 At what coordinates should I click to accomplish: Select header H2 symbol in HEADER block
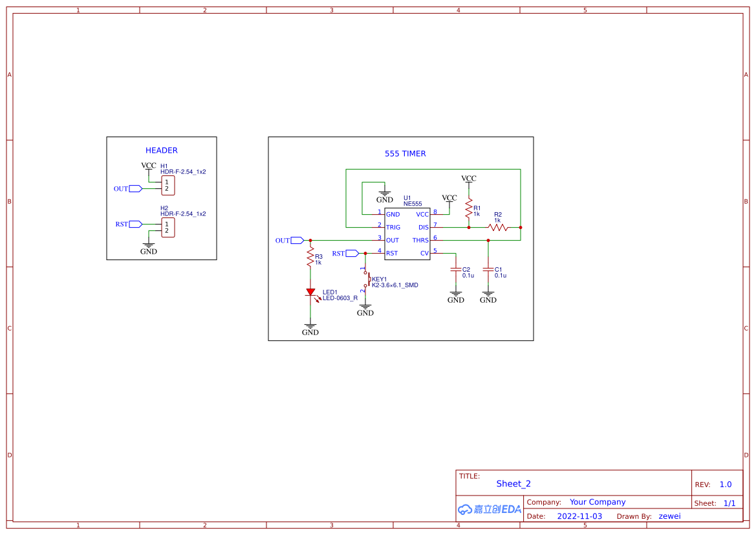(x=167, y=228)
